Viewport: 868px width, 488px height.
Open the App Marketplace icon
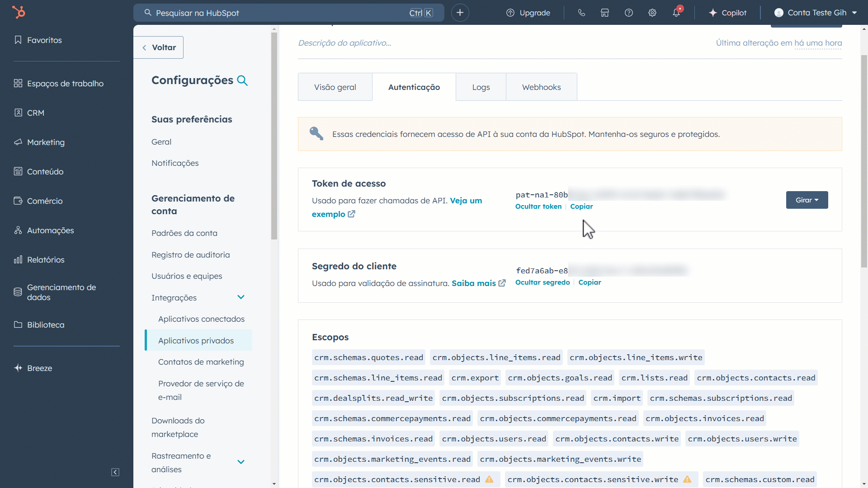coord(604,13)
